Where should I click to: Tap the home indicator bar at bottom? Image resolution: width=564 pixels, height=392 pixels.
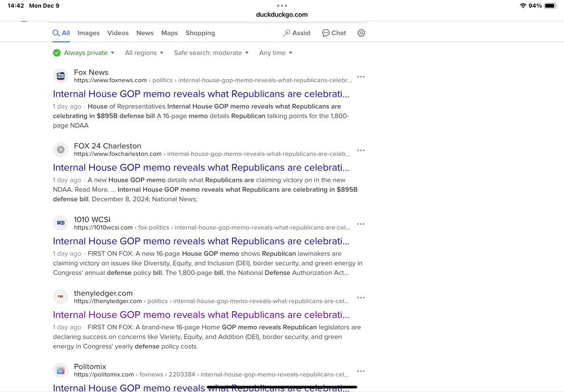282,387
